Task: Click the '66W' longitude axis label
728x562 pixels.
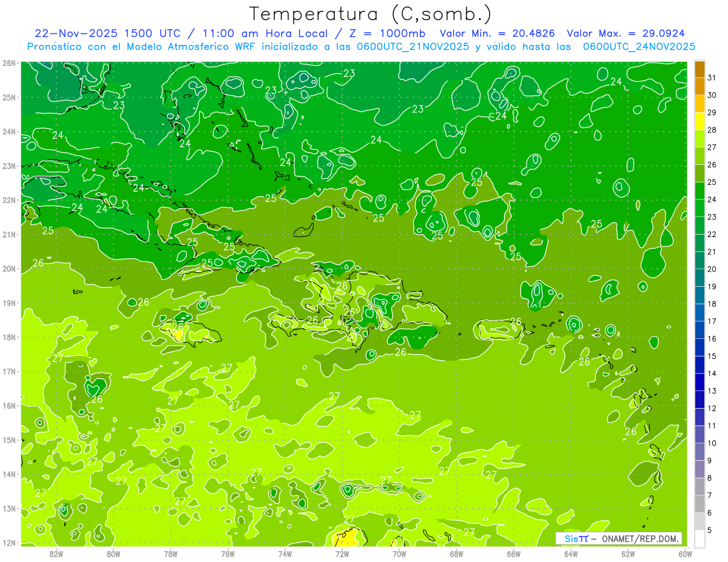Action: (513, 554)
